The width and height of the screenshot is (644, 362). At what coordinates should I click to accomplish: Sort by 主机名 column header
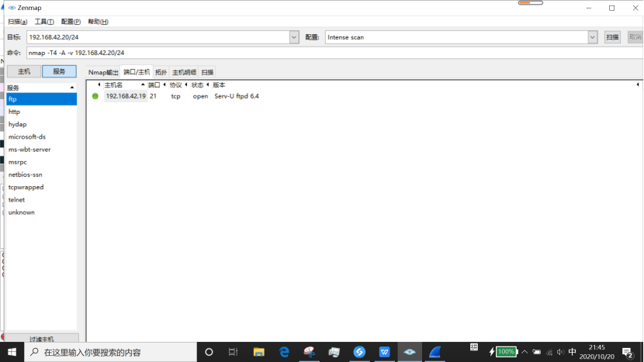click(124, 85)
